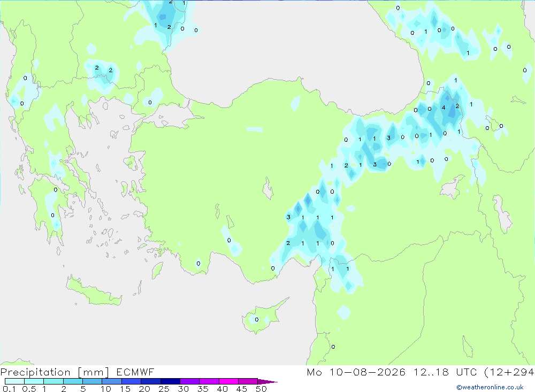Click the legend swatch between 0.1 and 0.5
The height and width of the screenshot is (392, 535).
click(14, 381)
